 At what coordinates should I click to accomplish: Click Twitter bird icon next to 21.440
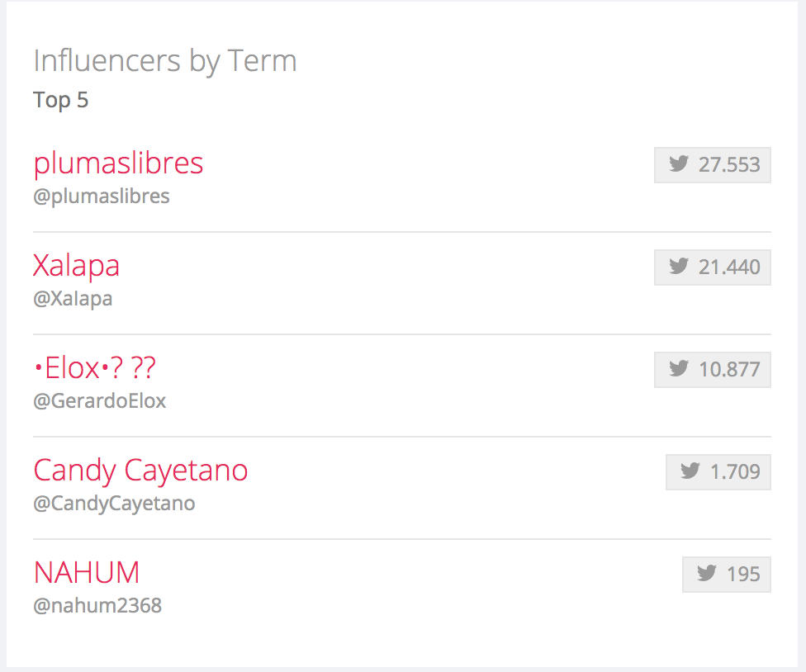click(x=679, y=267)
